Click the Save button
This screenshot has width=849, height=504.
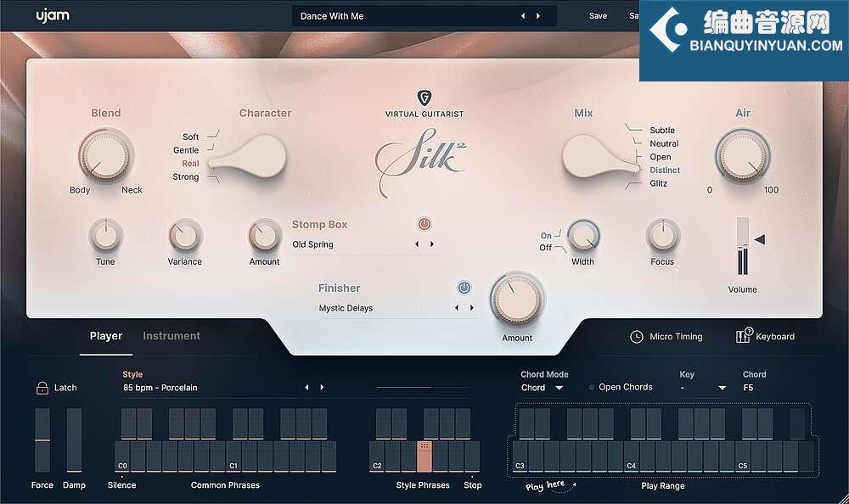pyautogui.click(x=598, y=16)
